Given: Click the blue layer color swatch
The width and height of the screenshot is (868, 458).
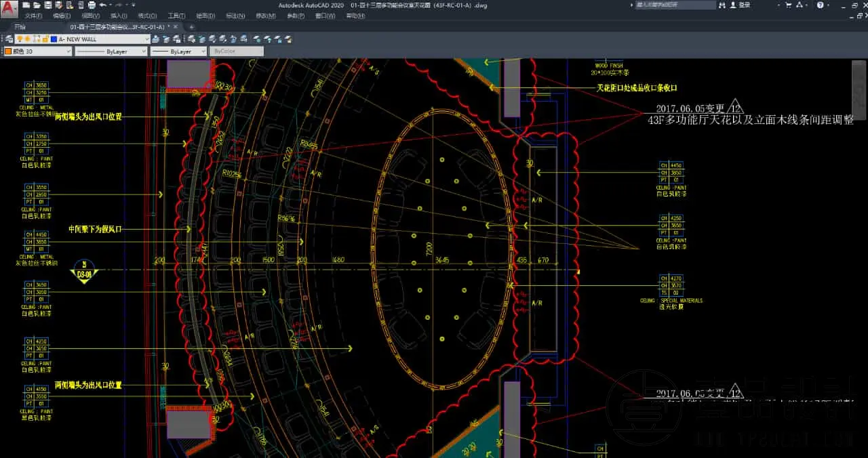Looking at the screenshot, I should click(54, 39).
